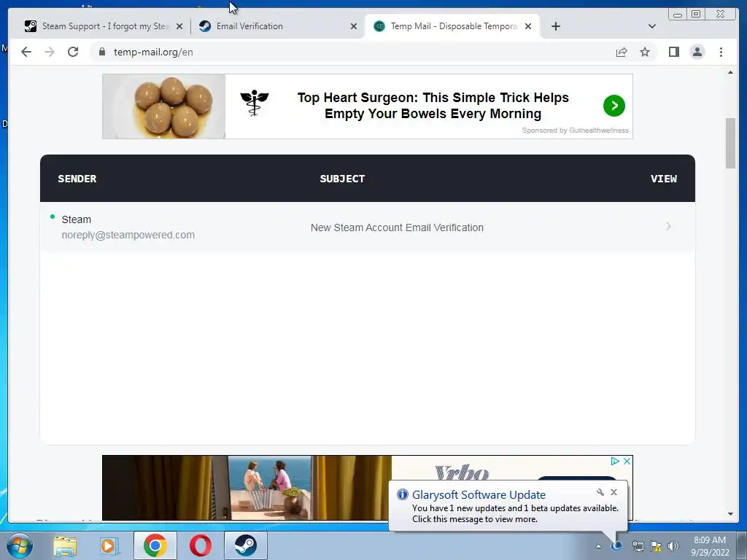
Task: Open the Glarysoft Software Update notification
Action: 508,506
